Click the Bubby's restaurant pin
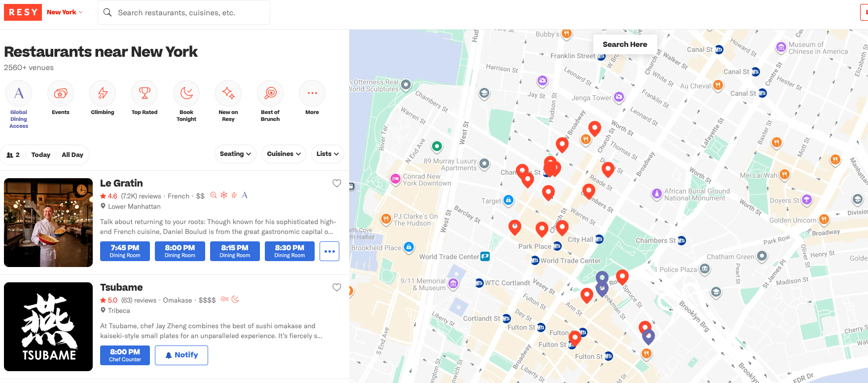 (567, 34)
